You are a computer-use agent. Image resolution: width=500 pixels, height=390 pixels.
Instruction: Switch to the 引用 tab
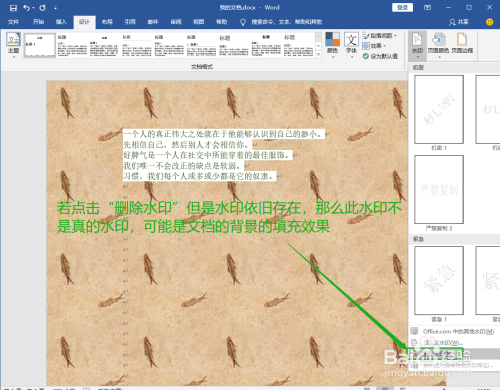(x=130, y=22)
